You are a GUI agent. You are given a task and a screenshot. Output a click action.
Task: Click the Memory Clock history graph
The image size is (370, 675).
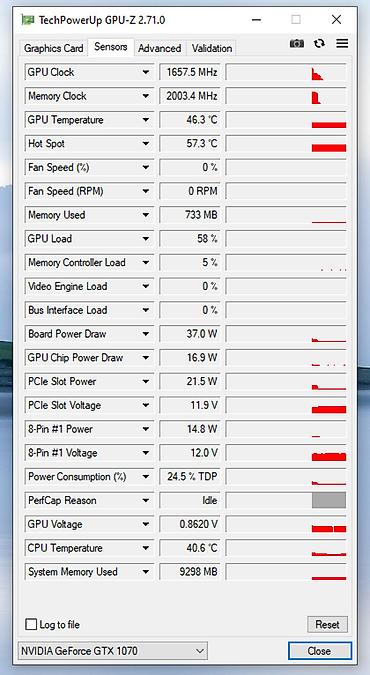[286, 96]
